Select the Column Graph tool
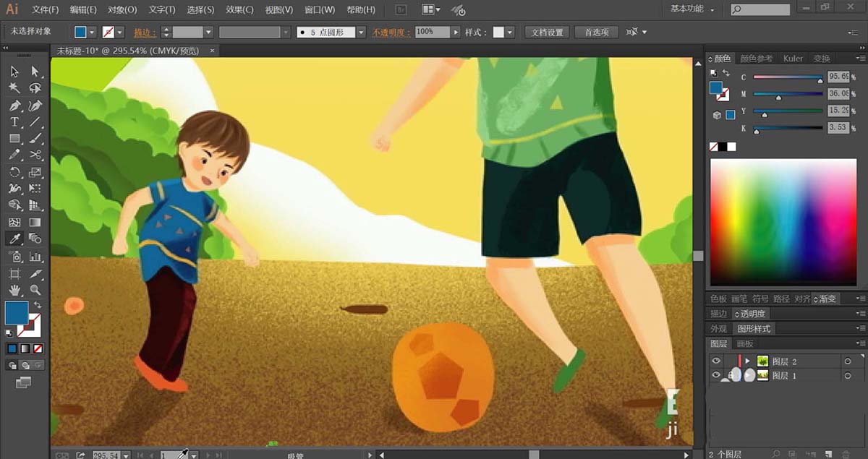Screen dimensions: 868x459 [x=35, y=257]
